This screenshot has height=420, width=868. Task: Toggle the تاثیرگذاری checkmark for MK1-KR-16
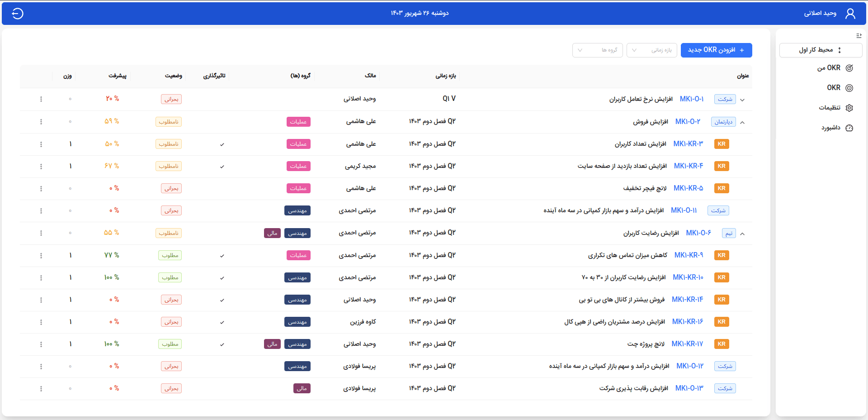(x=222, y=322)
